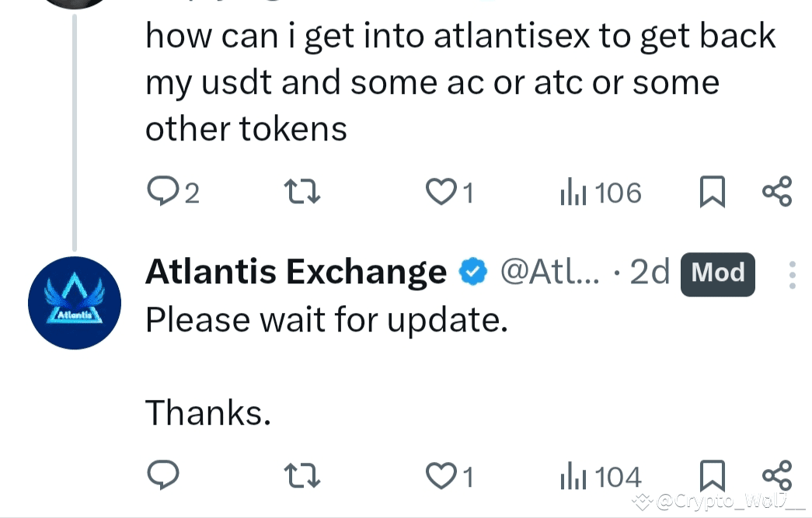Screen dimensions: 812x518
Task: Bookmark the atlantisex question tweet
Action: 712,192
